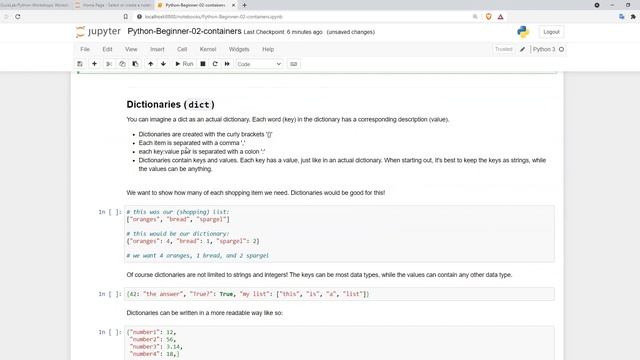
Task: Copy selected cells with the toolbar icon
Action: [122, 64]
